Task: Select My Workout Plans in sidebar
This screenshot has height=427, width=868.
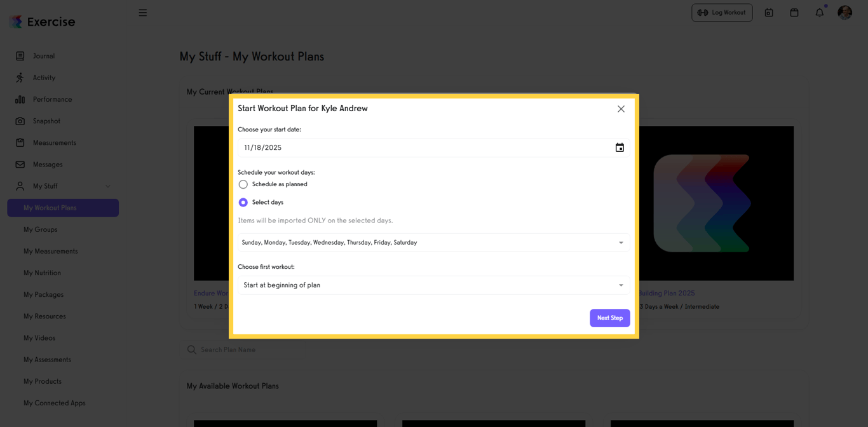Action: click(x=63, y=208)
